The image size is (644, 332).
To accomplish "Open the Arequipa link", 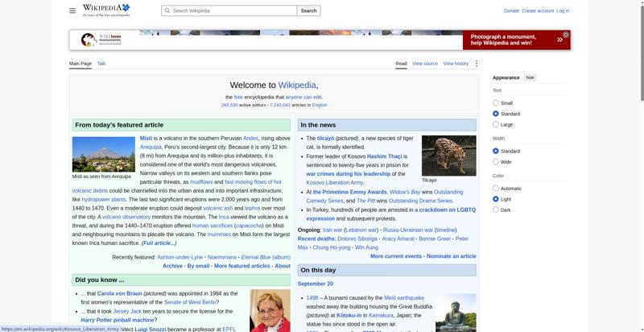I will point(151,147).
